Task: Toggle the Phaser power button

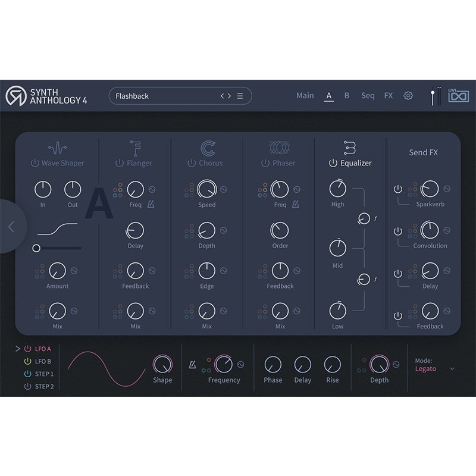Action: pos(265,163)
